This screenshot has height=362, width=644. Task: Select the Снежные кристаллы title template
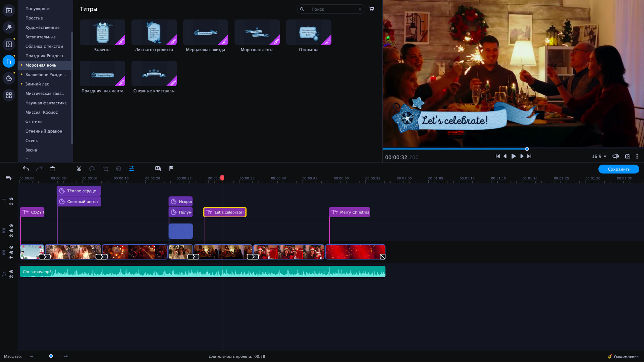(154, 73)
